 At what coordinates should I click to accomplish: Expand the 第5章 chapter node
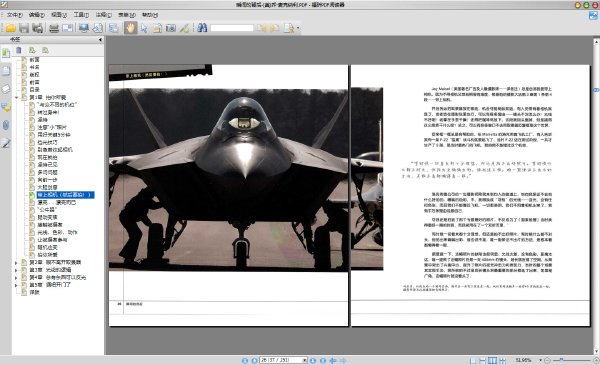point(16,285)
